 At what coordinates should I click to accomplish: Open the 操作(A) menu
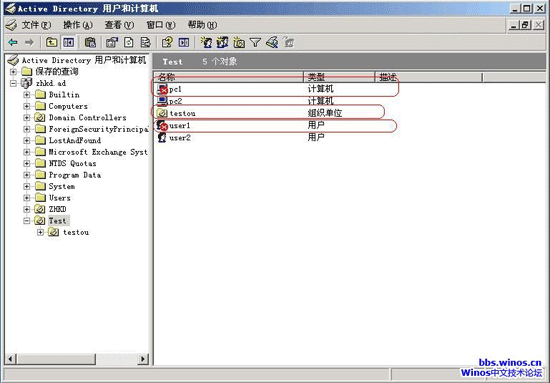point(78,25)
